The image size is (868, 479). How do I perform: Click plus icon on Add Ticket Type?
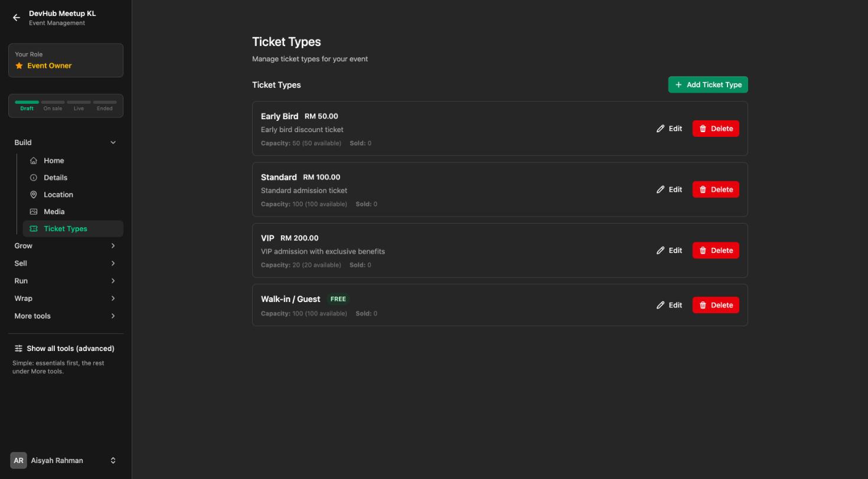tap(678, 85)
